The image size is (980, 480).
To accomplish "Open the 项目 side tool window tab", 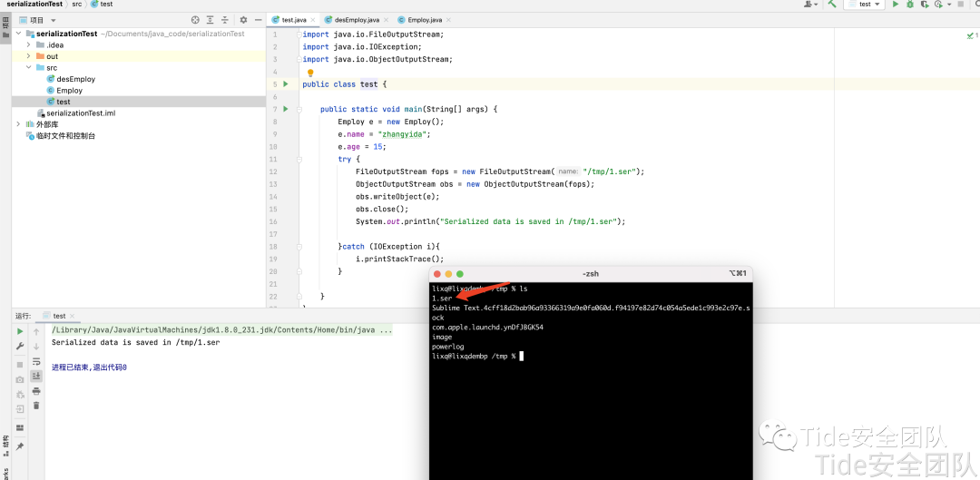I will coord(5,26).
